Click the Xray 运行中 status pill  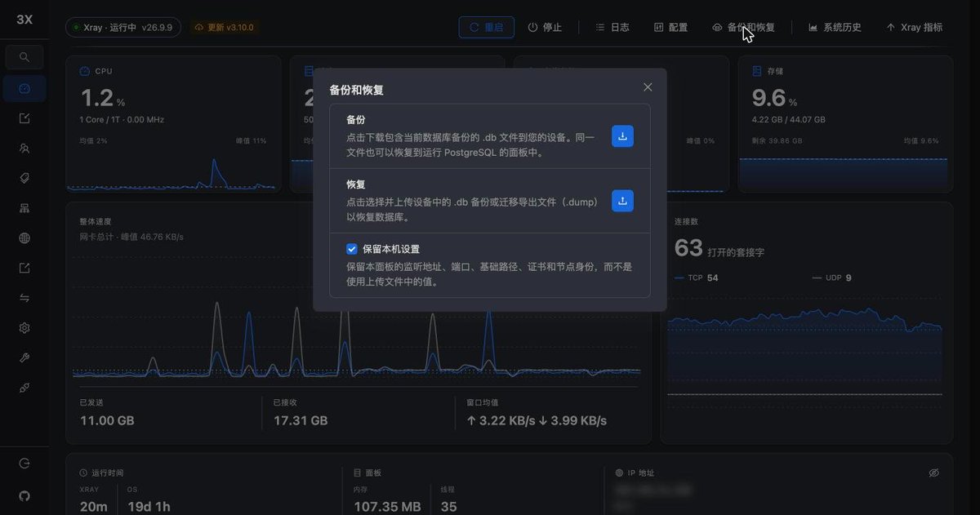click(x=123, y=27)
